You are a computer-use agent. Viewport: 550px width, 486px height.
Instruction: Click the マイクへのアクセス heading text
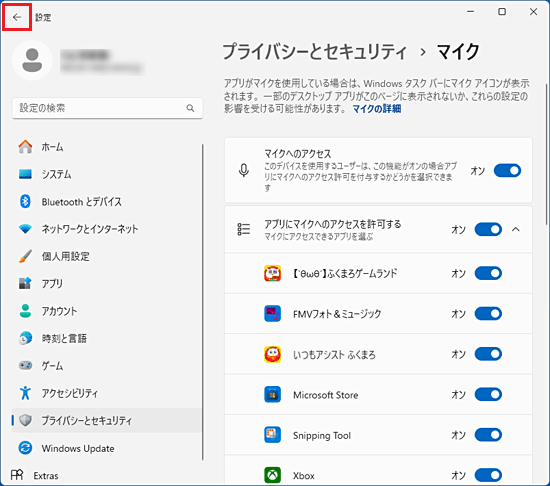(297, 154)
